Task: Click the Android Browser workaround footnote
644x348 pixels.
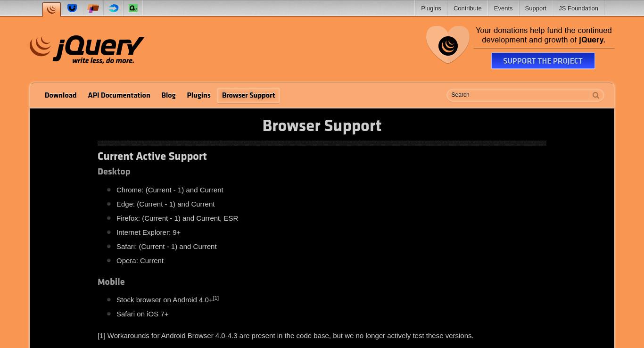Action: point(285,336)
